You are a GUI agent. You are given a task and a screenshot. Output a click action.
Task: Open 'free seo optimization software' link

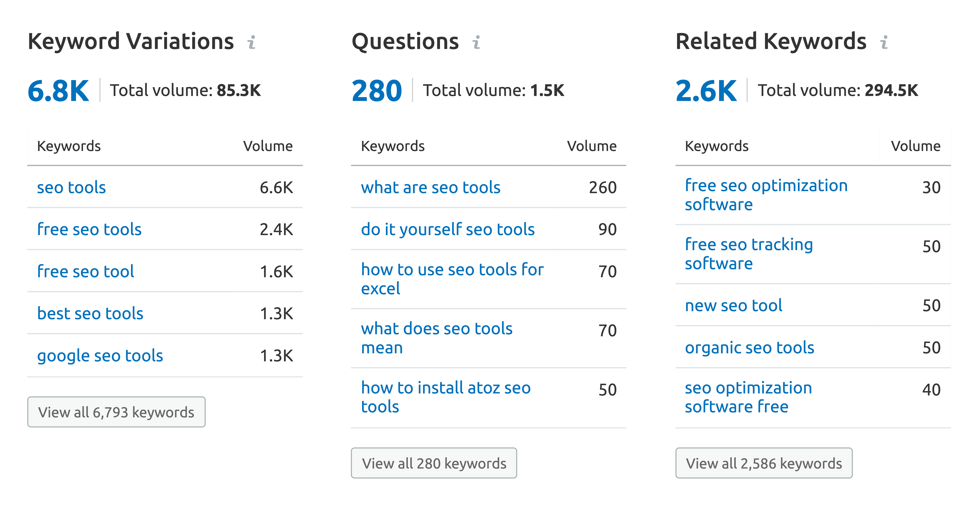[x=766, y=195]
